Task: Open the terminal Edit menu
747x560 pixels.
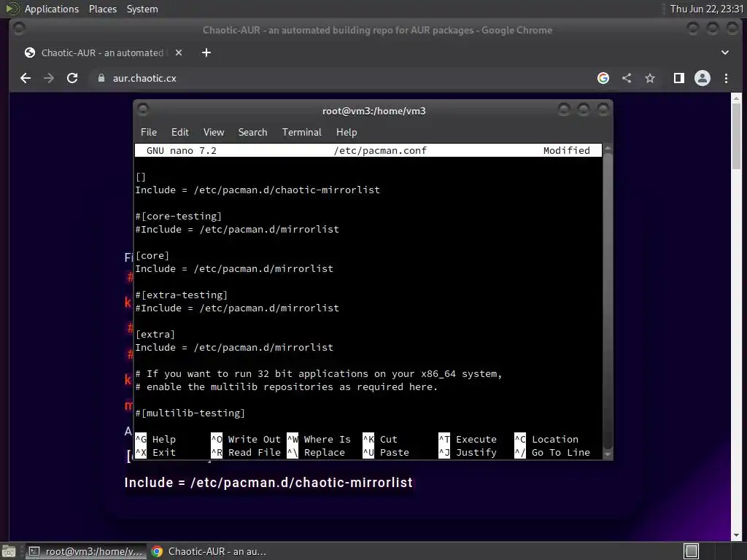Action: (179, 132)
